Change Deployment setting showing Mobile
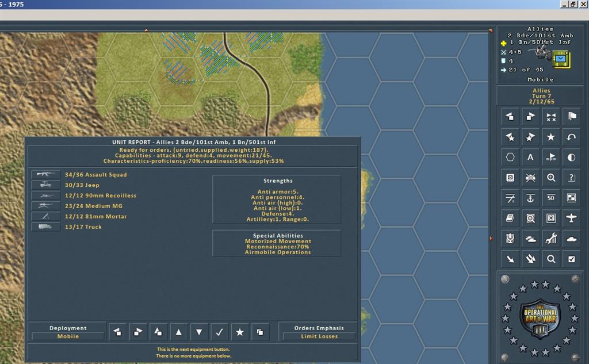This screenshot has height=364, width=589. pos(68,336)
